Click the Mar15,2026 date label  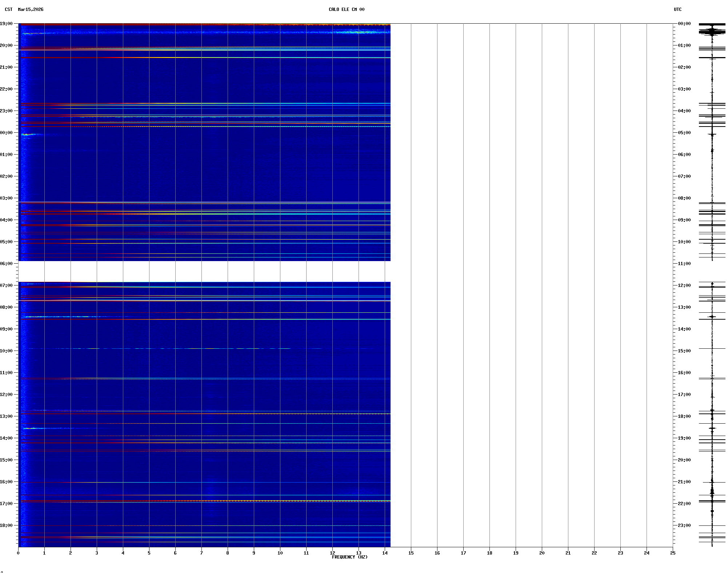click(x=31, y=9)
